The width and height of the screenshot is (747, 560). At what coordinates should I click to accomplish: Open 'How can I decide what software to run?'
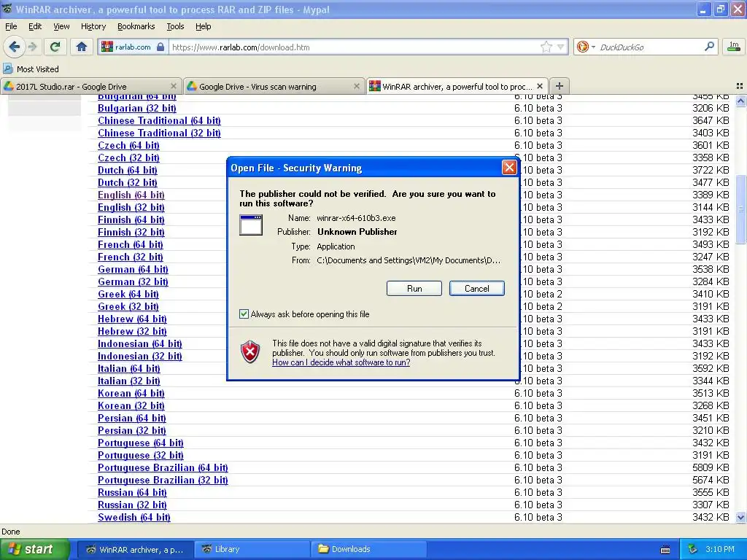(x=341, y=362)
